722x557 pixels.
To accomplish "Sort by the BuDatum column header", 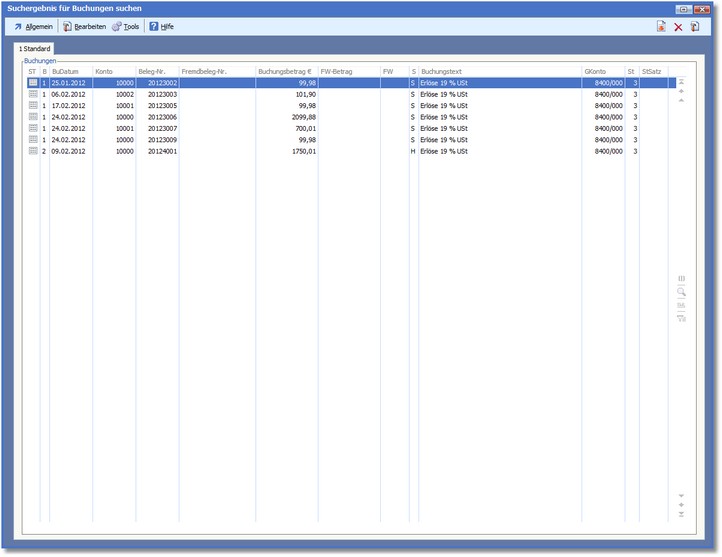I will click(x=70, y=71).
